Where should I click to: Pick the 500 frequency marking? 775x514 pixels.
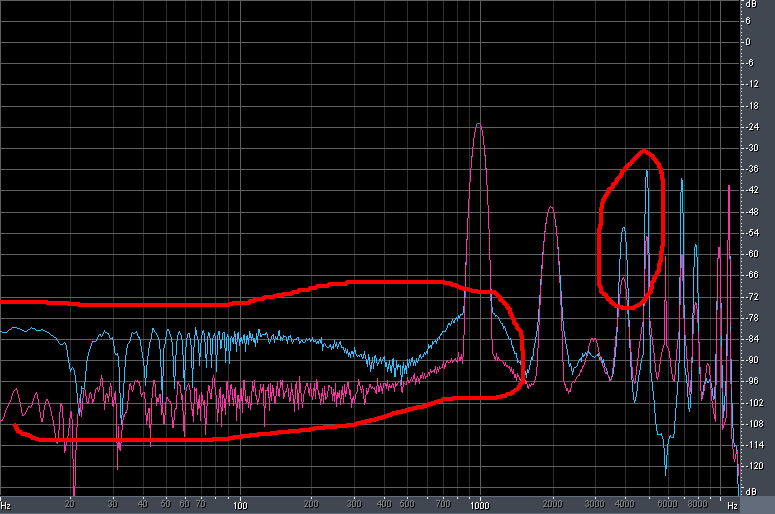click(x=407, y=504)
